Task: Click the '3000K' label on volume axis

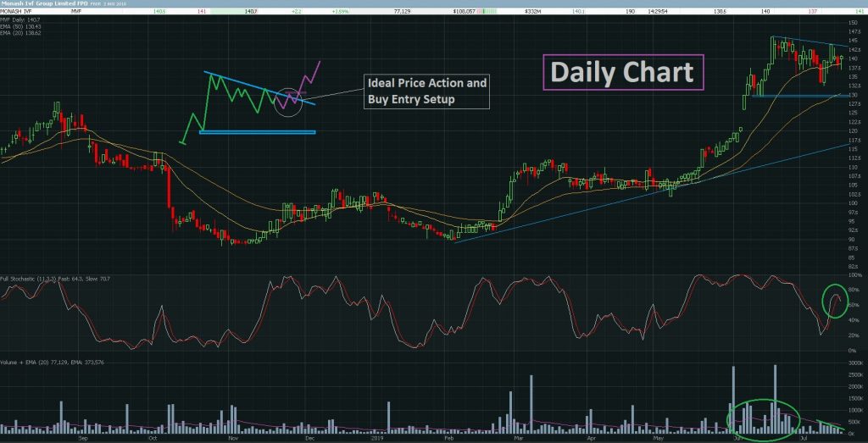Action: [856, 363]
